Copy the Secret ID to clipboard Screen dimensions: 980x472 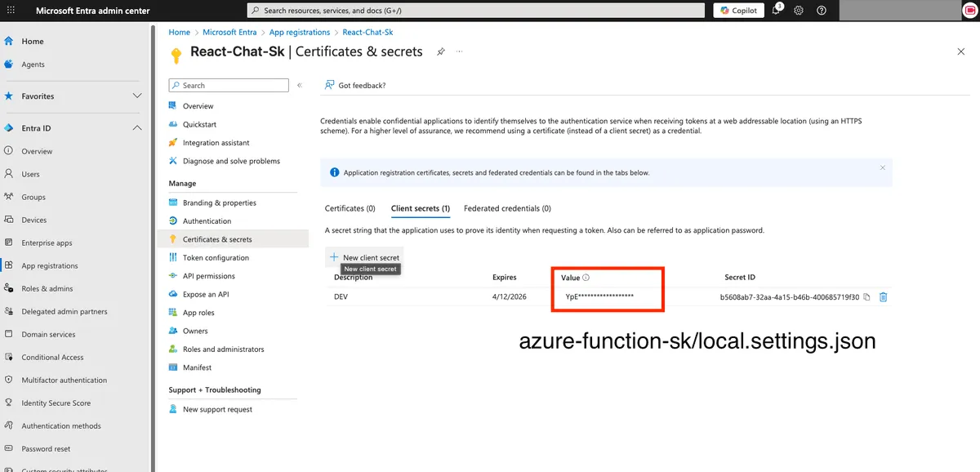pos(867,297)
